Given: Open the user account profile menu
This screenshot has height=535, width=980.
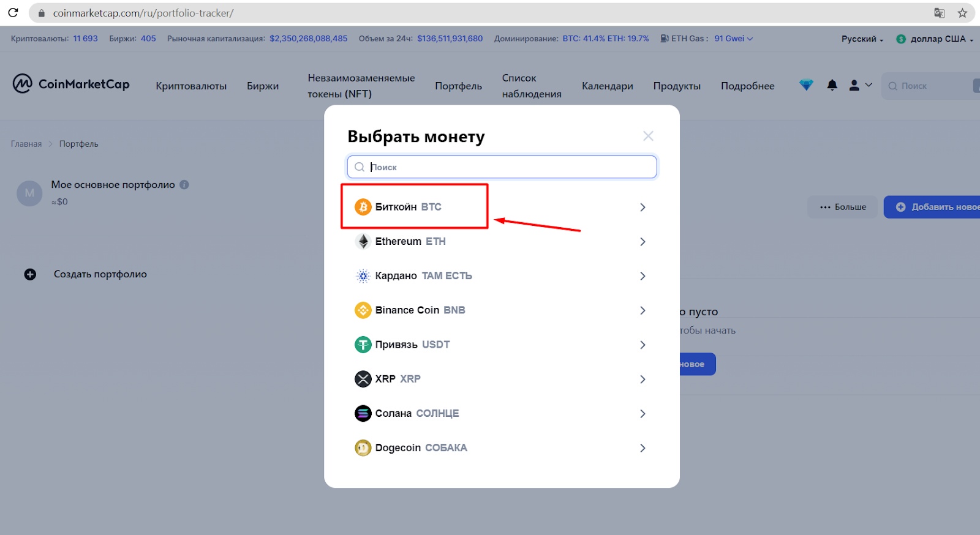Looking at the screenshot, I should pyautogui.click(x=860, y=86).
